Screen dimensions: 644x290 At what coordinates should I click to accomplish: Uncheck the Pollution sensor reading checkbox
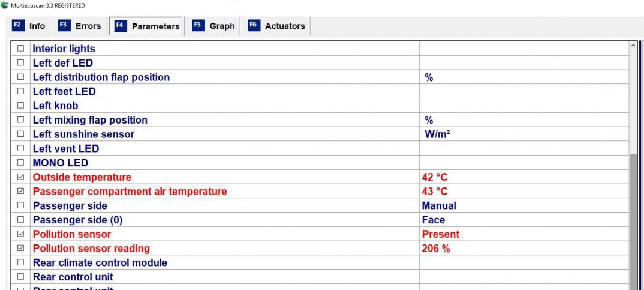point(20,248)
